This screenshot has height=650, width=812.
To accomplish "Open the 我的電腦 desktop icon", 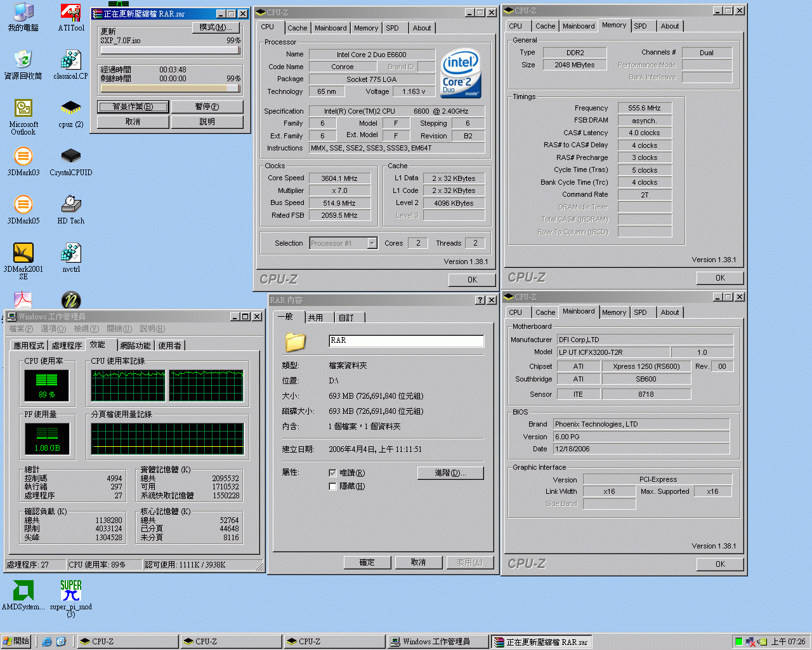I will (x=23, y=17).
